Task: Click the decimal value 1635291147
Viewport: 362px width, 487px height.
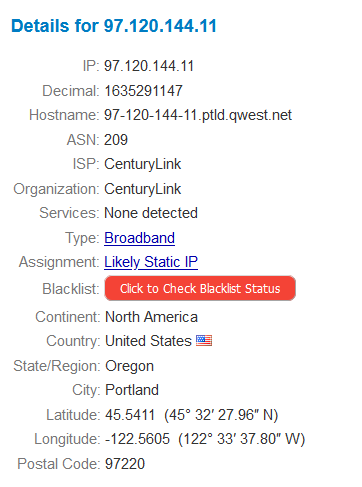Action: 143,91
